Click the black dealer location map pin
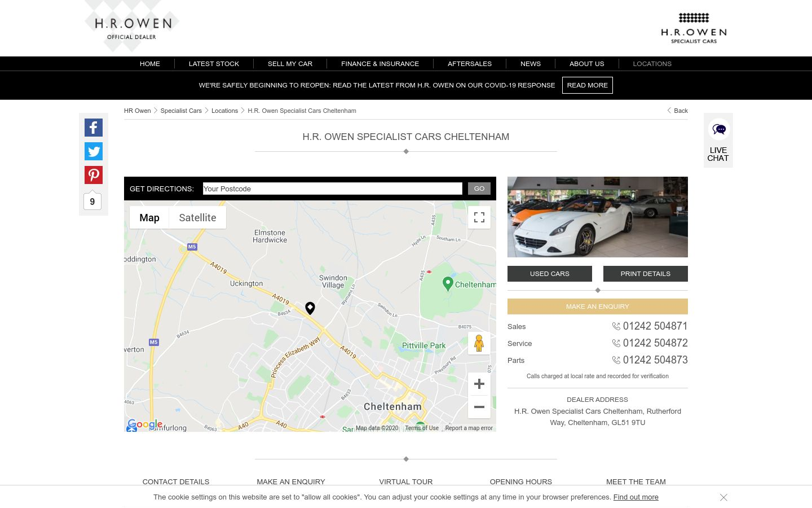Viewport: 812px width, 508px height. pos(310,308)
